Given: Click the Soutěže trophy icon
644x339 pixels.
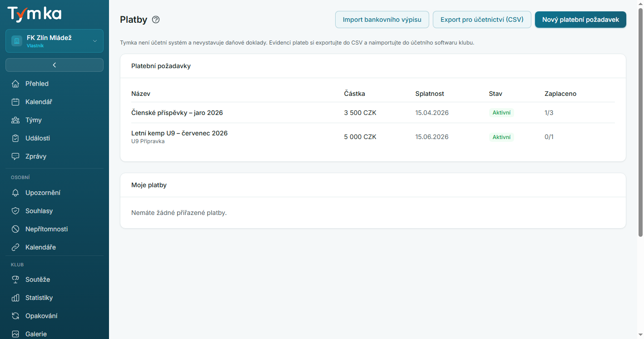Looking at the screenshot, I should pos(15,279).
